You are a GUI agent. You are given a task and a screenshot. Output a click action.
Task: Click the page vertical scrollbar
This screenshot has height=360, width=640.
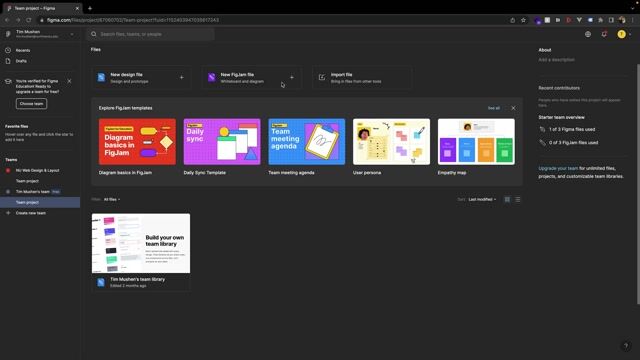pyautogui.click(x=638, y=184)
